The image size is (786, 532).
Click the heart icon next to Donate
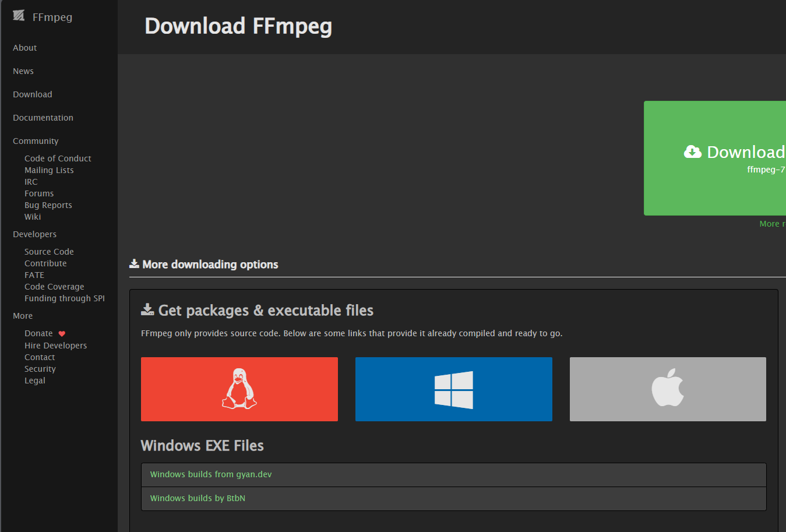tap(62, 333)
